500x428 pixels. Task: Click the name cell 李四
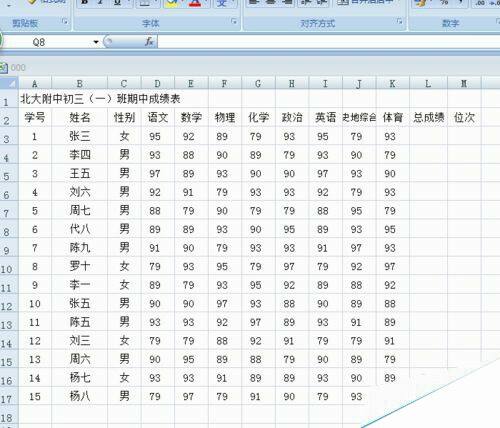click(79, 155)
